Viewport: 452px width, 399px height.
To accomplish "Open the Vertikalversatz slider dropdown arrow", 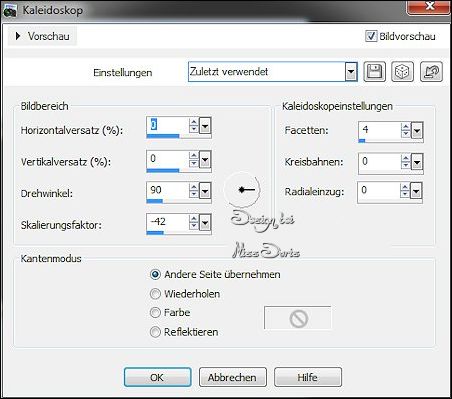I will coord(205,160).
